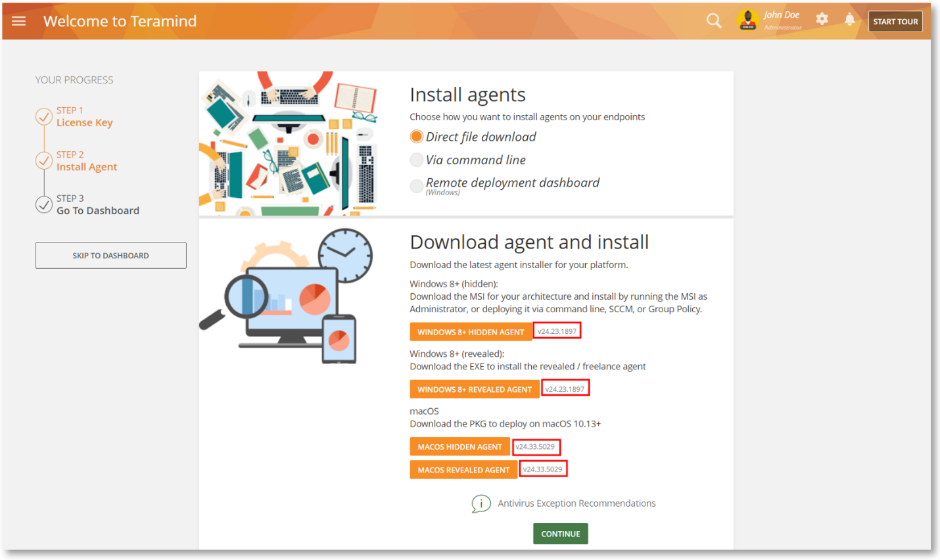Click the antivirus info icon
The height and width of the screenshot is (560, 940).
(481, 504)
